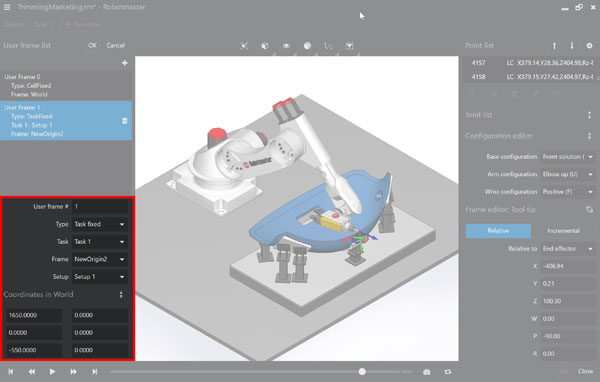Screen dimensions: 600x382
Task: Open Point list settings gear
Action: pos(589,46)
